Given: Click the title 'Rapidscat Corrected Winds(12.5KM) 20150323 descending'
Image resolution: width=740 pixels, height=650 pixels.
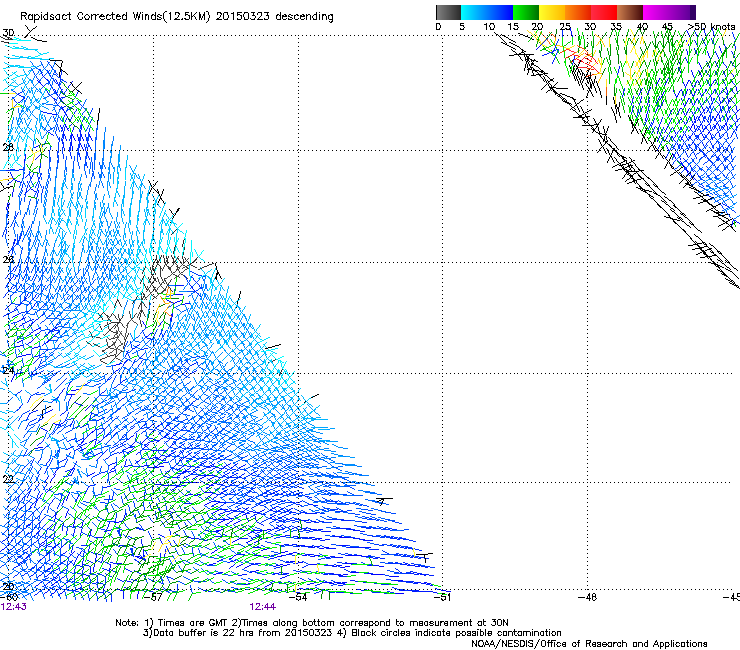Looking at the screenshot, I should point(177,17).
